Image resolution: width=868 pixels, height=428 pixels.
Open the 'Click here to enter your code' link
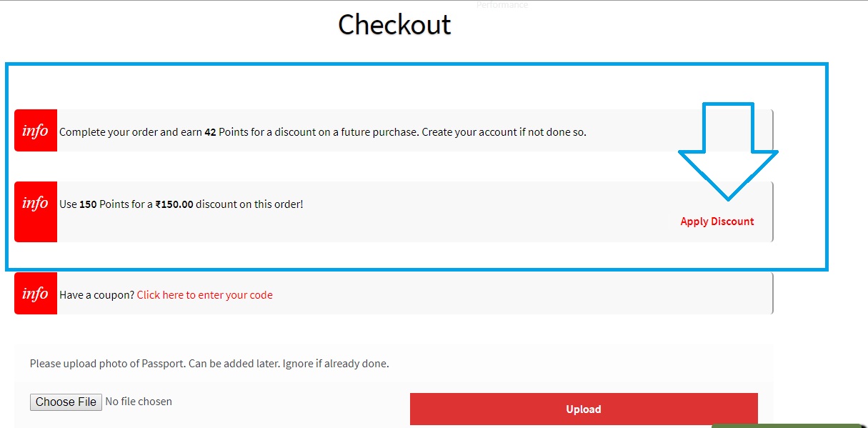click(x=205, y=295)
